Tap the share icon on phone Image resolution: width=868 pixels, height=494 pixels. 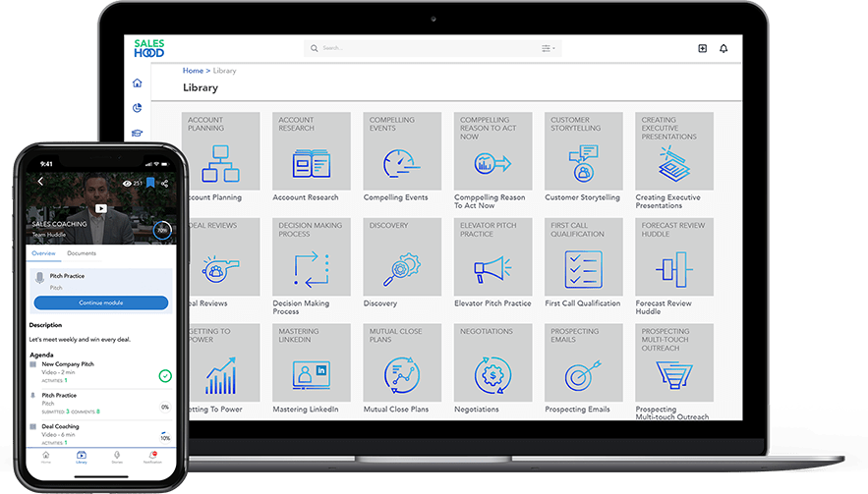(x=165, y=183)
